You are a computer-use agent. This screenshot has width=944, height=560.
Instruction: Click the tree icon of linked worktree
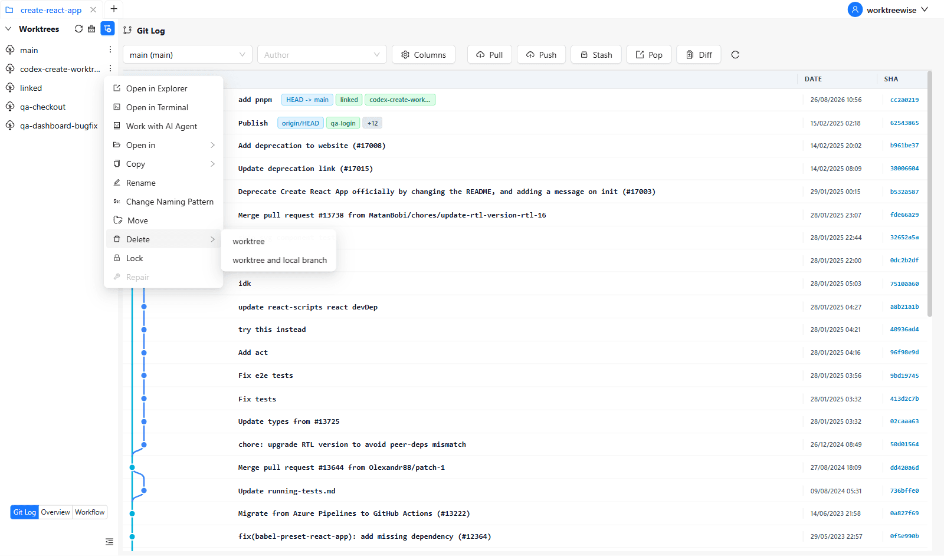(x=10, y=88)
